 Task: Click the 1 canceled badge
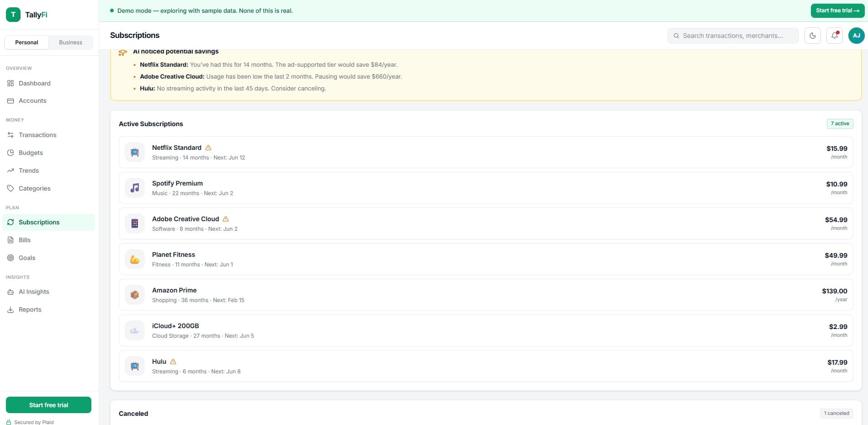coord(836,414)
